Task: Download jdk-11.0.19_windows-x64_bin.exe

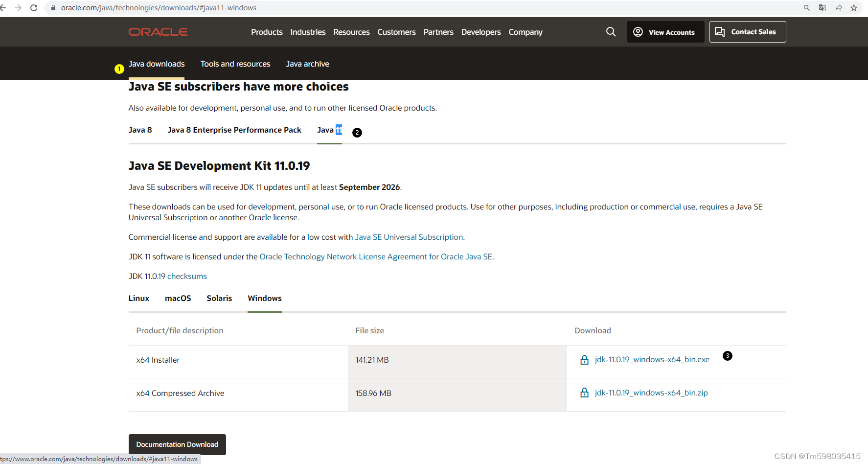Action: (x=652, y=360)
